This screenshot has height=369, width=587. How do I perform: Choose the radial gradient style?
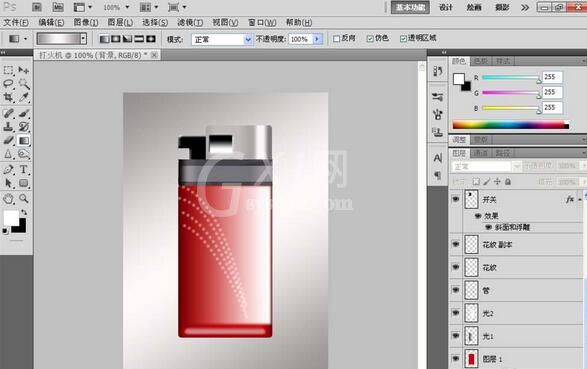click(x=116, y=39)
